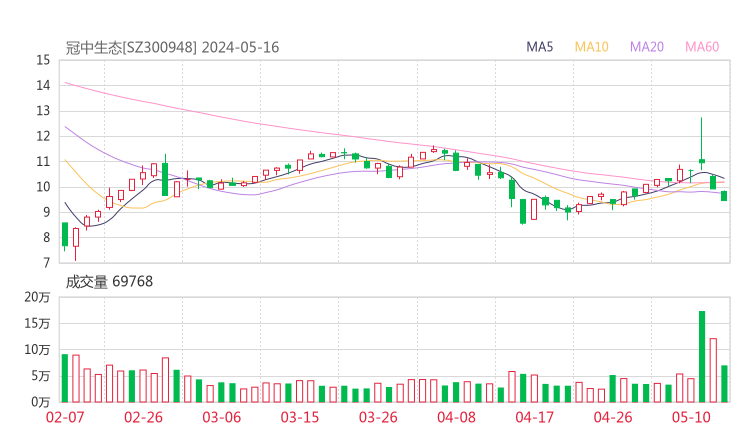740x440 pixels.
Task: Click the last green candlestick on the right
Action: (724, 196)
